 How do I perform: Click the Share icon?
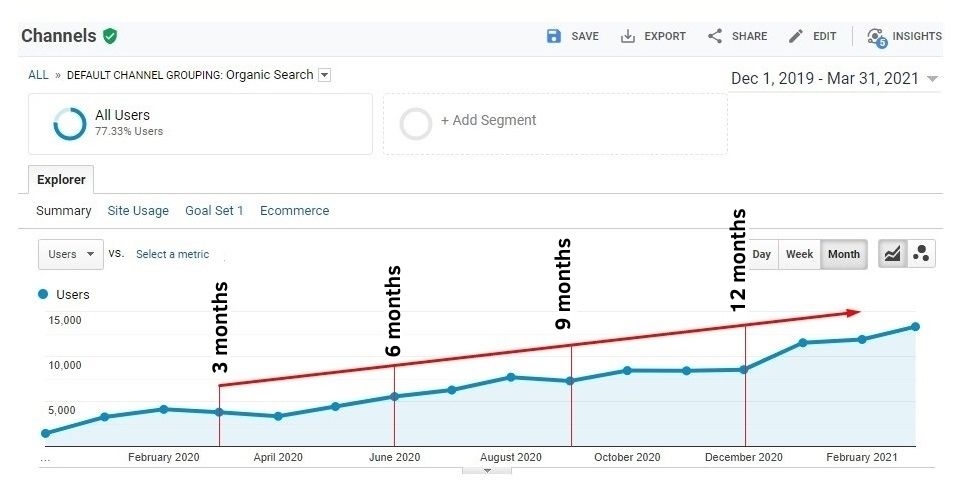[715, 36]
